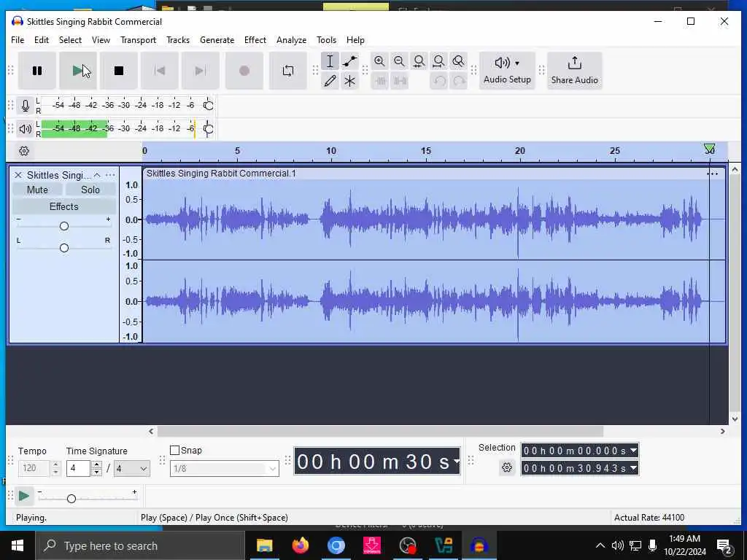Enable the Snap checkbox
Image resolution: width=747 pixels, height=560 pixels.
pos(174,451)
